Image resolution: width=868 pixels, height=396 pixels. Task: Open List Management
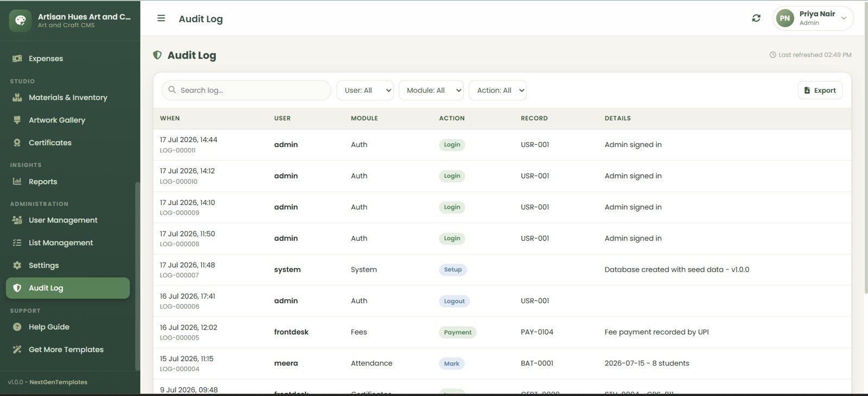coord(68,243)
